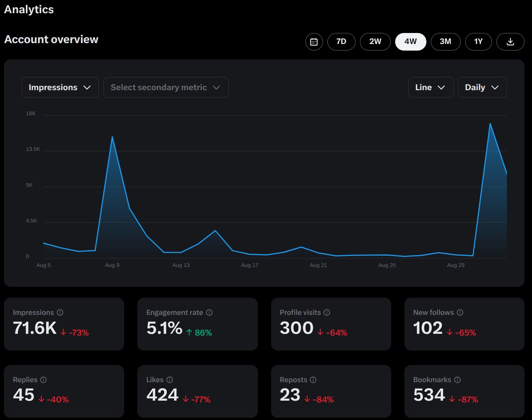Show info about Reposts metric

[x=313, y=380]
